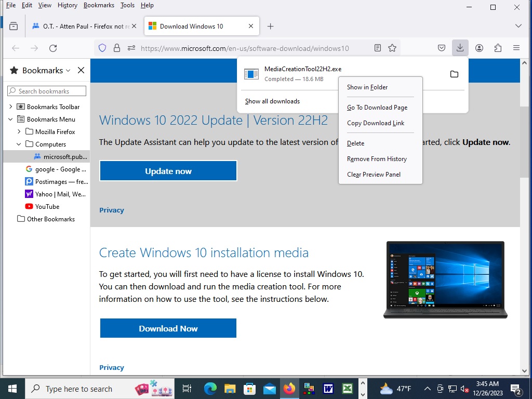
Task: Click the Download Now button
Action: coord(168,328)
